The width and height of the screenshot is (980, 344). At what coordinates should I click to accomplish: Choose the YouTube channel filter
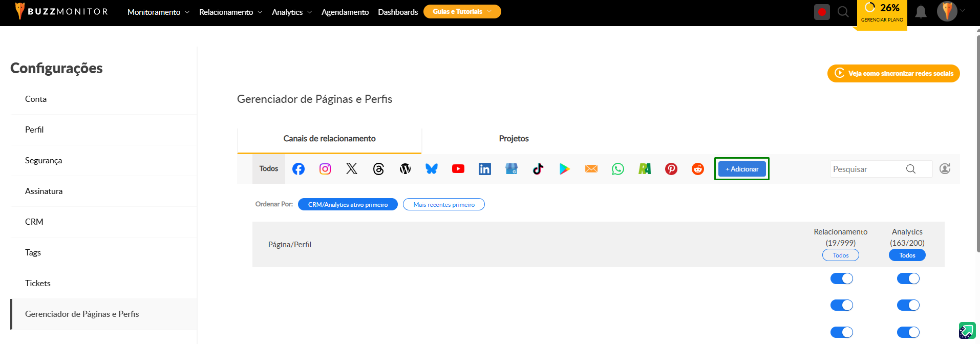458,169
